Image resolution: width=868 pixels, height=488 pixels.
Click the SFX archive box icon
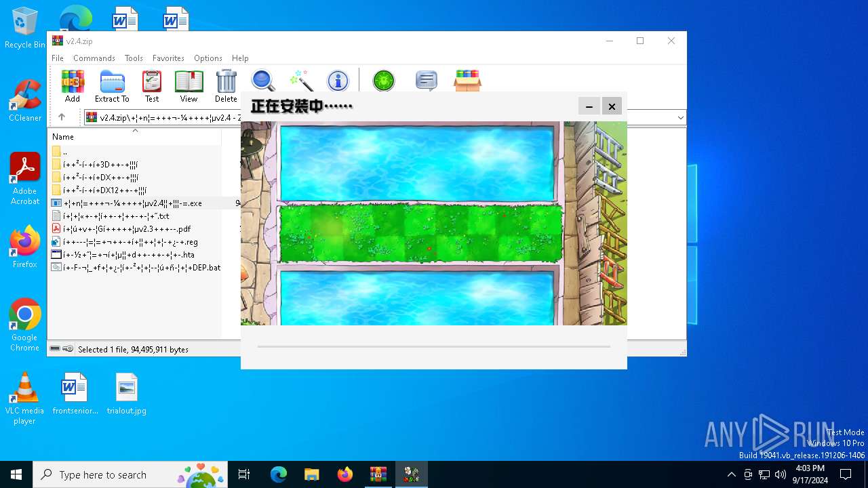(x=468, y=81)
